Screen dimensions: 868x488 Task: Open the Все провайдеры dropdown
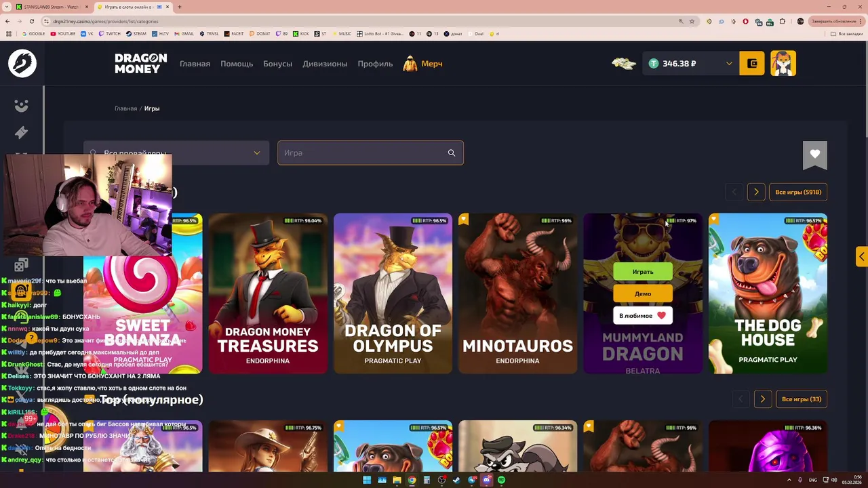(177, 153)
